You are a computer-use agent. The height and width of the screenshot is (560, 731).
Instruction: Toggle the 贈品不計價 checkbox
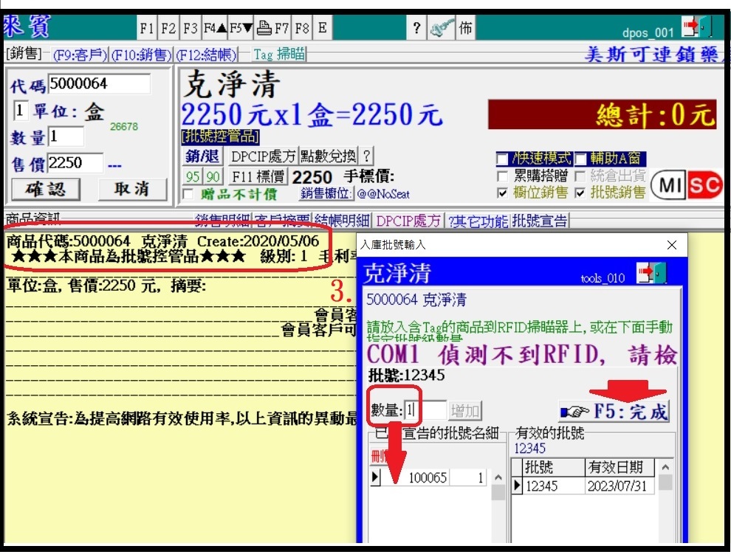coord(188,195)
